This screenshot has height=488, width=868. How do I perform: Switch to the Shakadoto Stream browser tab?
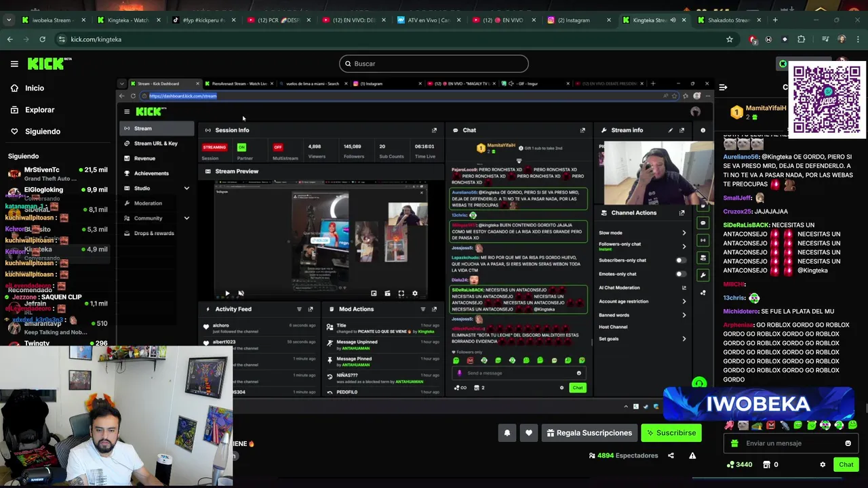click(x=729, y=20)
